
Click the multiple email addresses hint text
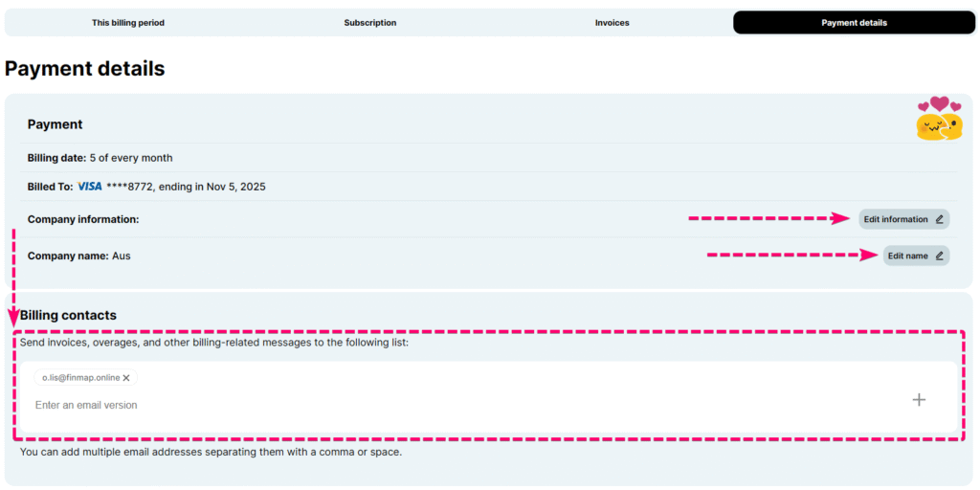(x=211, y=452)
